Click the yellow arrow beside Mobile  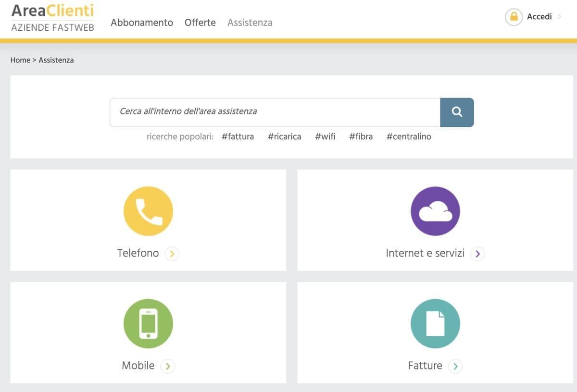[167, 366]
